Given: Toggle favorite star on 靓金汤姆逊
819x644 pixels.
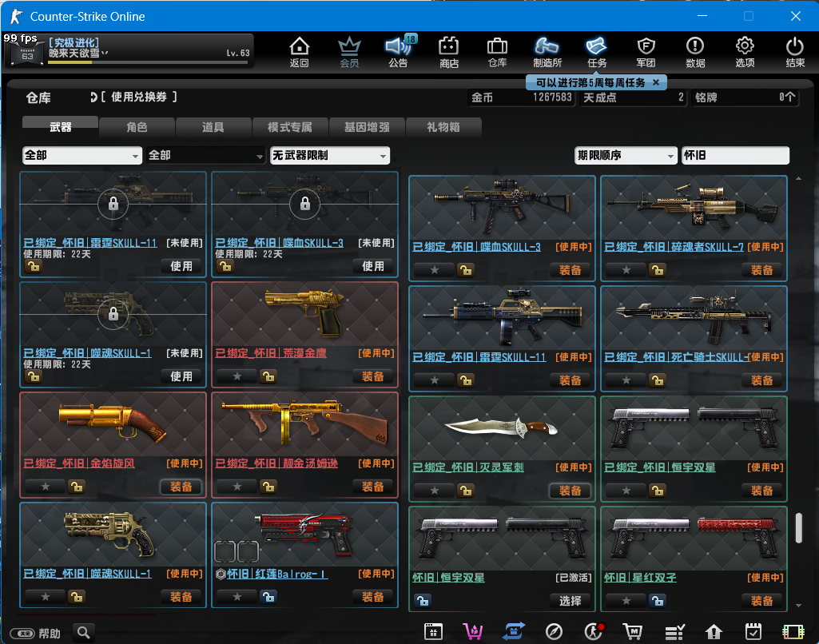Looking at the screenshot, I should pos(237,487).
